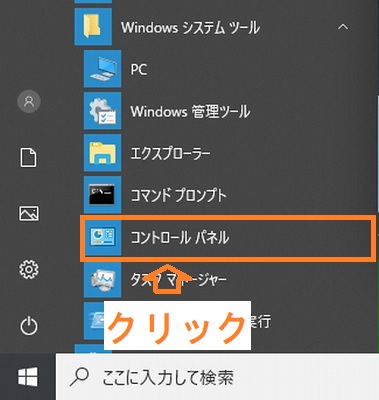Screen dimensions: 379x400
Task: Open the Power button menu
Action: (29, 326)
